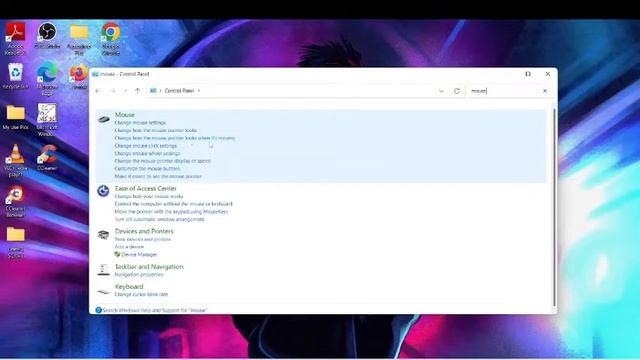This screenshot has height=360, width=640.
Task: Click the blue help question mark icon
Action: click(x=98, y=310)
